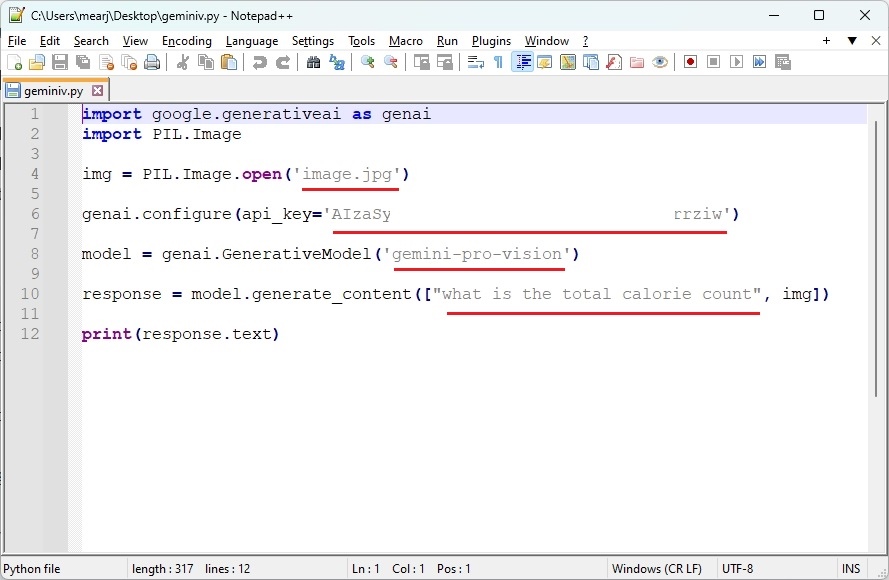Click the Save All icon

pyautogui.click(x=85, y=61)
